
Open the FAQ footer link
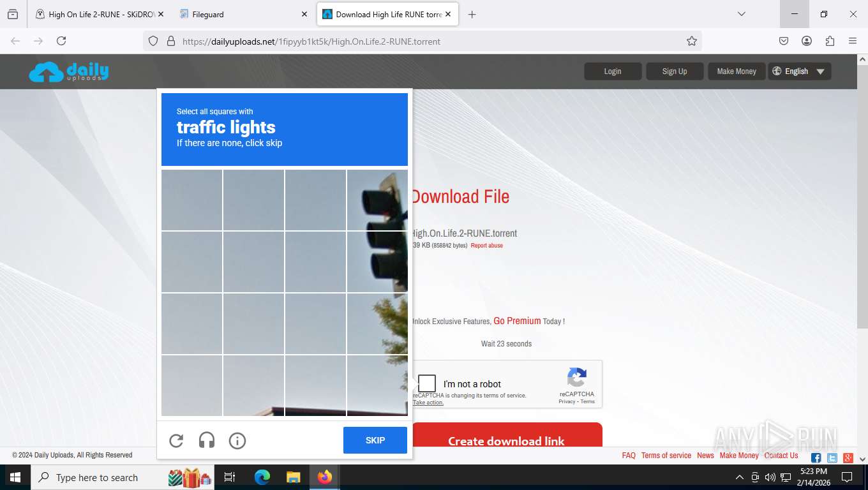(x=629, y=456)
